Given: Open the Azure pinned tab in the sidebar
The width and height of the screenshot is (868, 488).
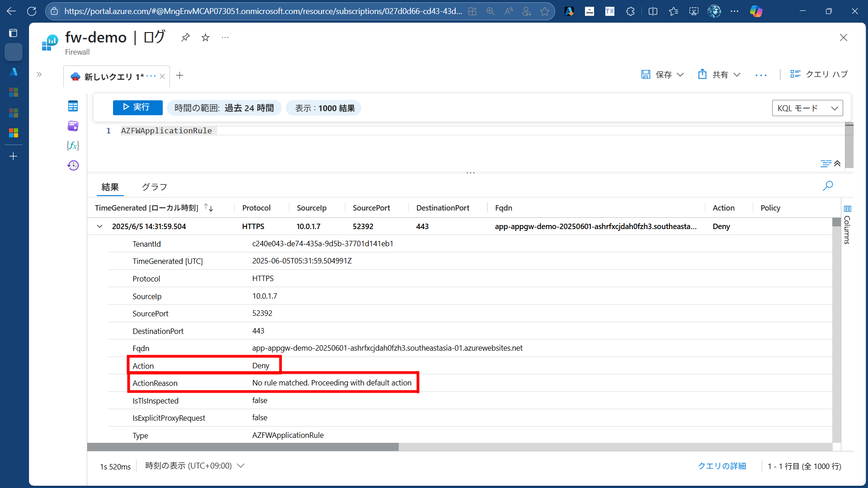Looking at the screenshot, I should tap(14, 72).
